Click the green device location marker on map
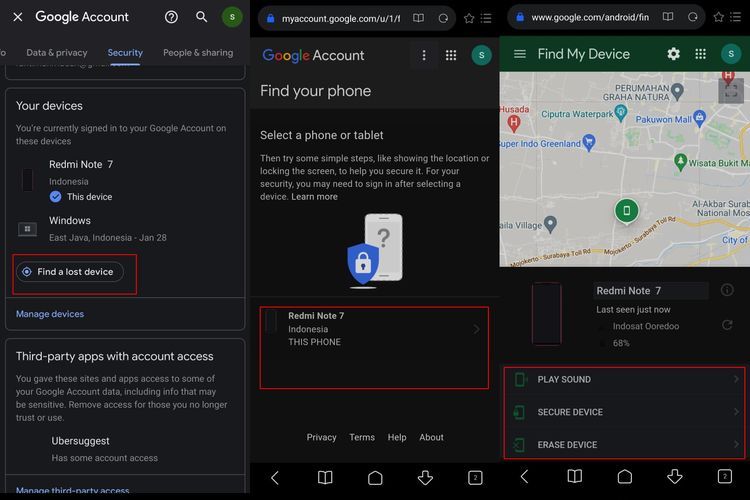 click(626, 211)
